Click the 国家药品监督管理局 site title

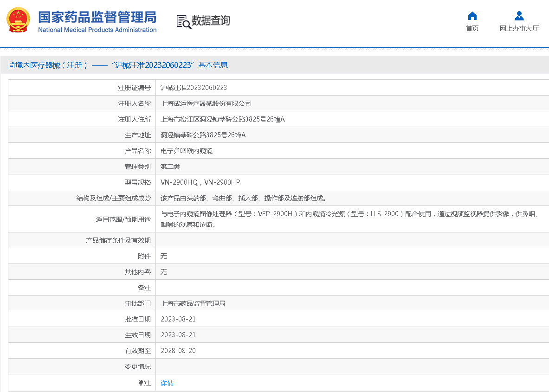click(x=97, y=17)
